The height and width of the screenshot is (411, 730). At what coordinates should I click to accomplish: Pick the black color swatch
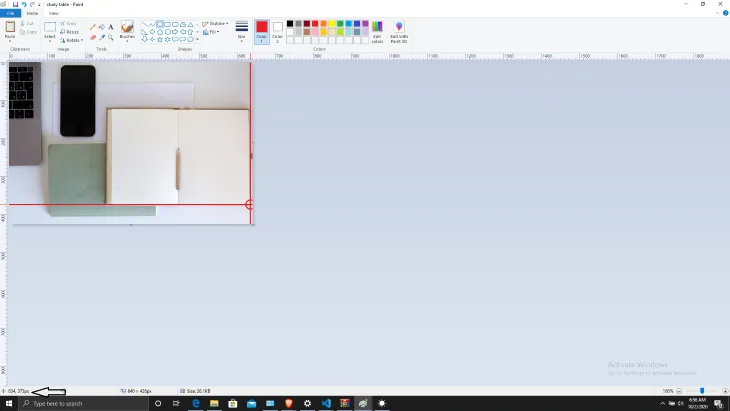[x=290, y=24]
